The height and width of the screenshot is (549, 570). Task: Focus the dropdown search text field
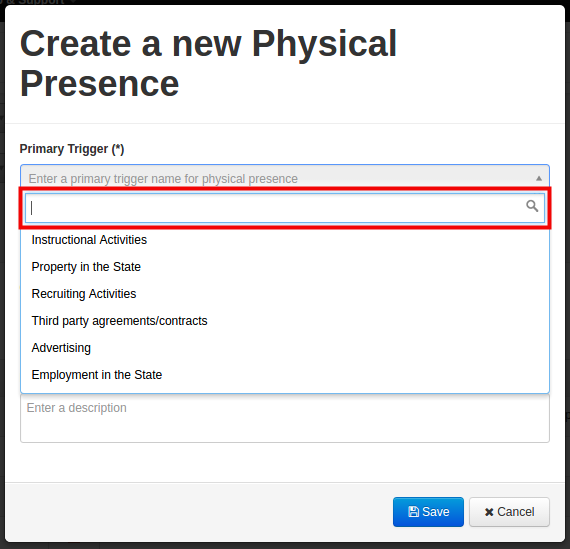click(x=285, y=208)
